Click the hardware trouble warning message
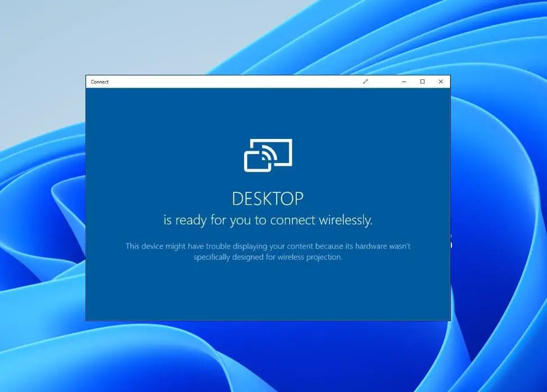 [268, 251]
